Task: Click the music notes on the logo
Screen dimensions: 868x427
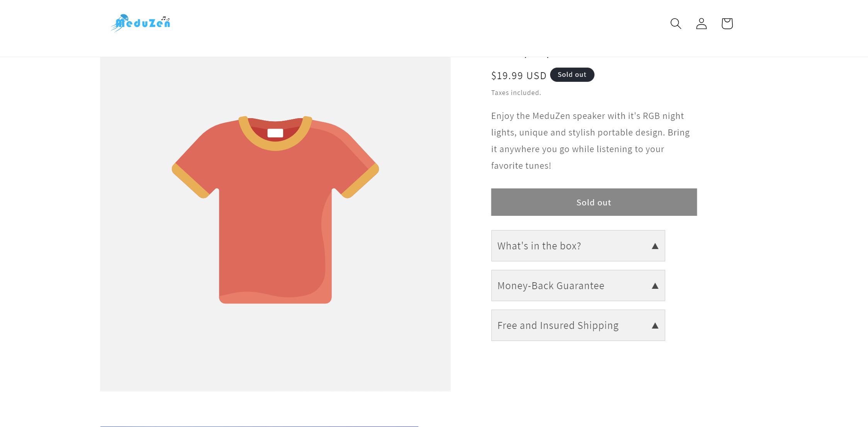Action: 165,18
